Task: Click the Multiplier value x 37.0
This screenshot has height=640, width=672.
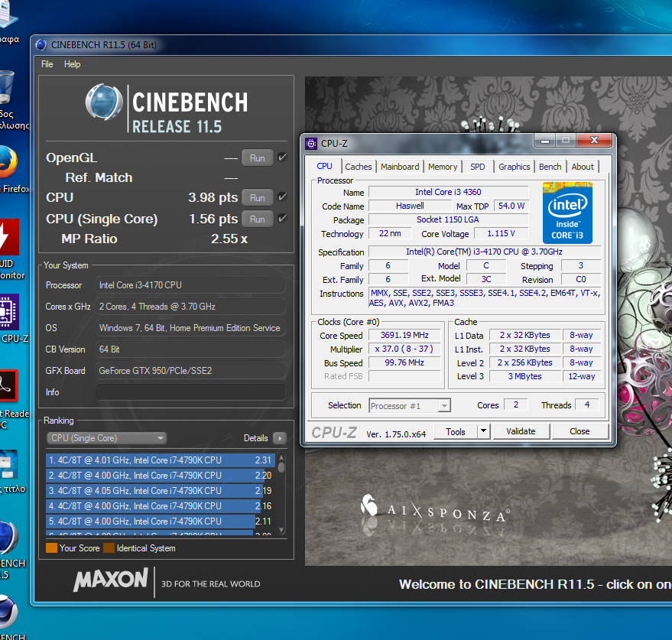Action: pyautogui.click(x=404, y=349)
